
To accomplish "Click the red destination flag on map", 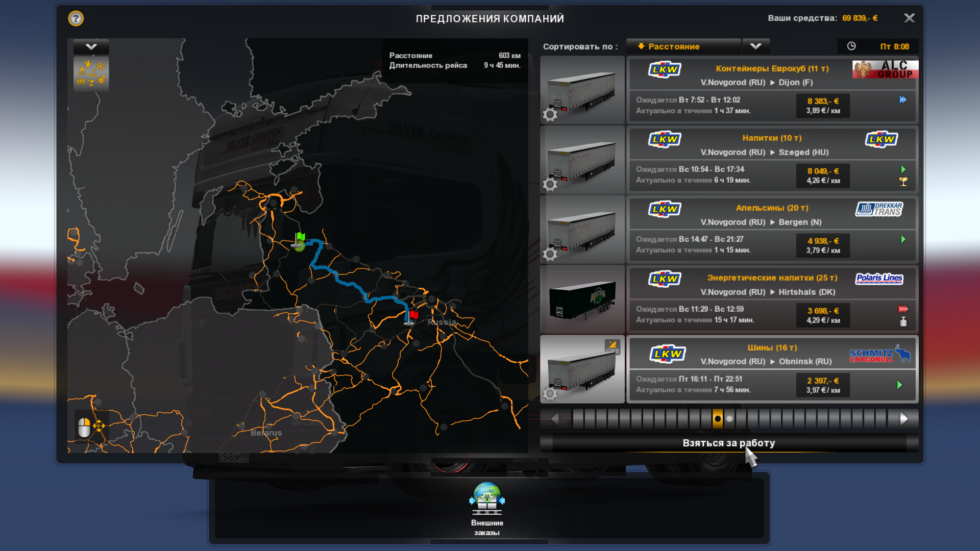I will (414, 315).
